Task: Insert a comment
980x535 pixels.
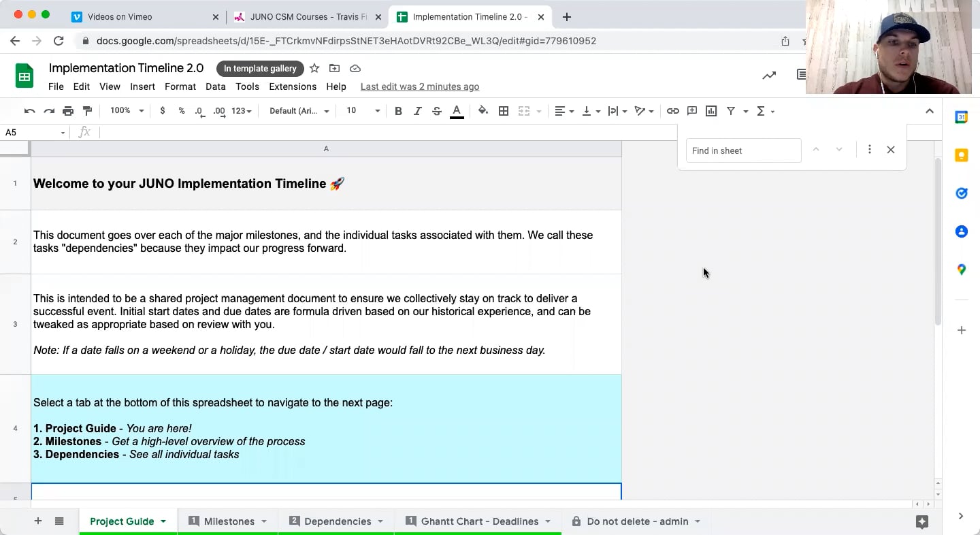Action: (692, 111)
